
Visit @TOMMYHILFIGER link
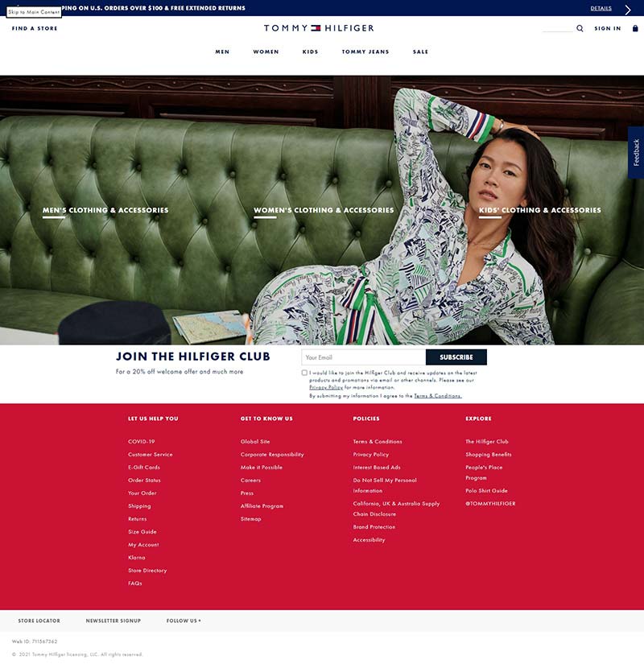point(490,504)
